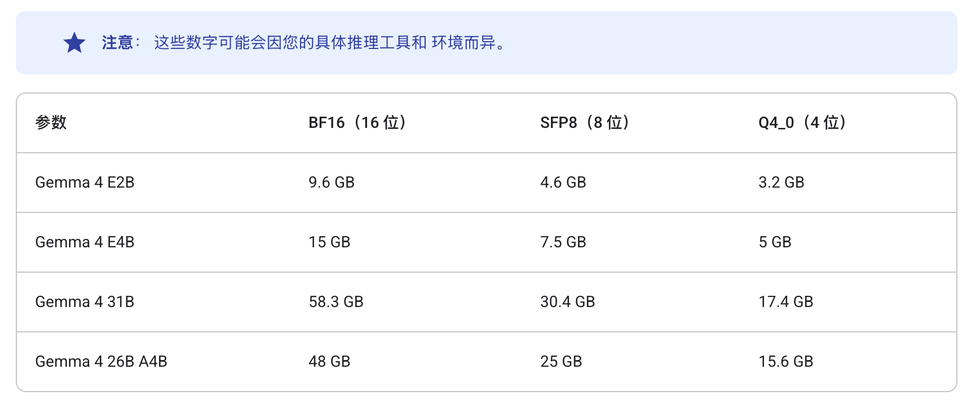Click the 15.6 GB cell
Viewport: 980px width, 400px height.
pos(785,362)
